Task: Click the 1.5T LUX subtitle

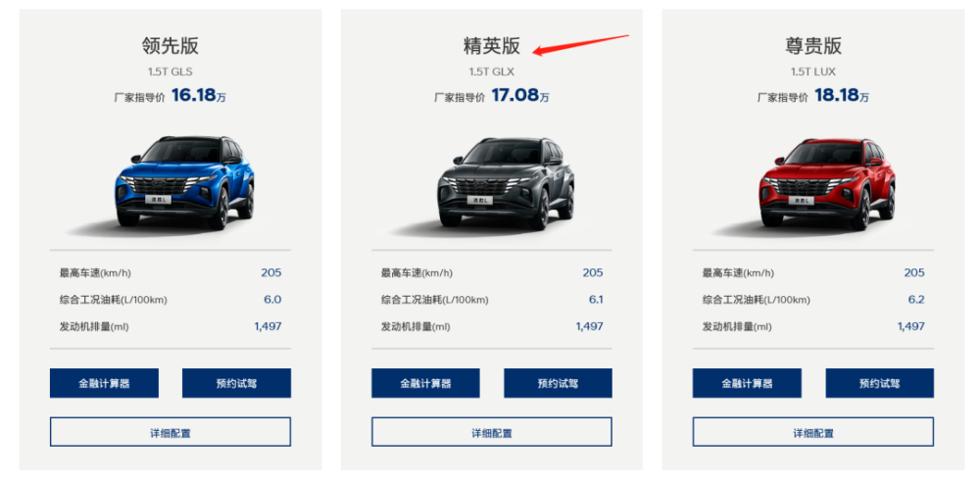Action: [813, 72]
